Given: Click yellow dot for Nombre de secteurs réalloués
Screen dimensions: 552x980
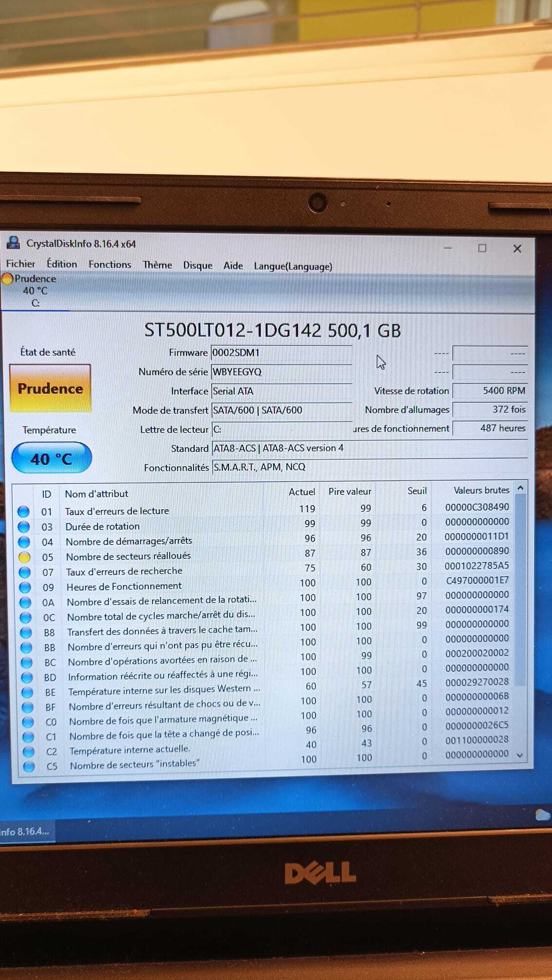Looking at the screenshot, I should coord(24,557).
